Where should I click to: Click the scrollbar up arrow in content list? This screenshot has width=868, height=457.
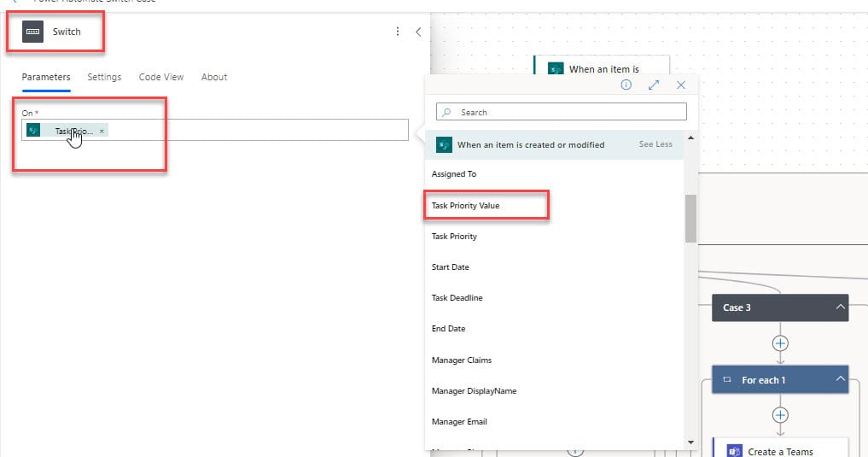690,138
